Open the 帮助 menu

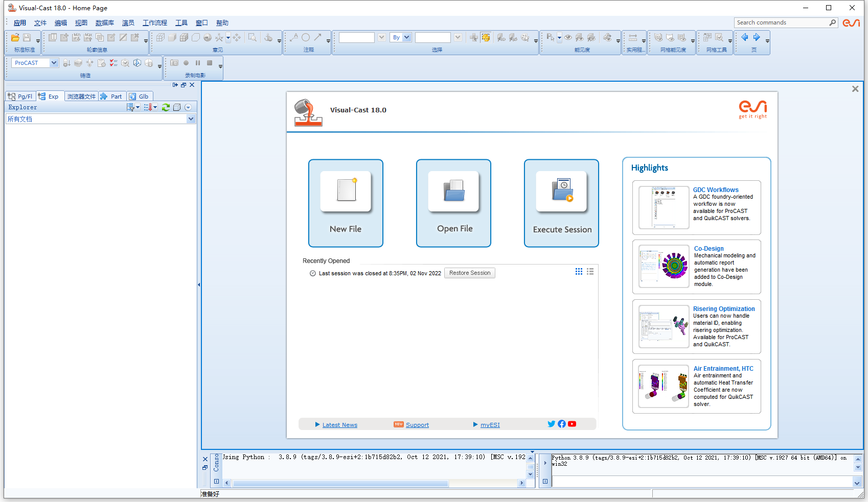tap(222, 23)
